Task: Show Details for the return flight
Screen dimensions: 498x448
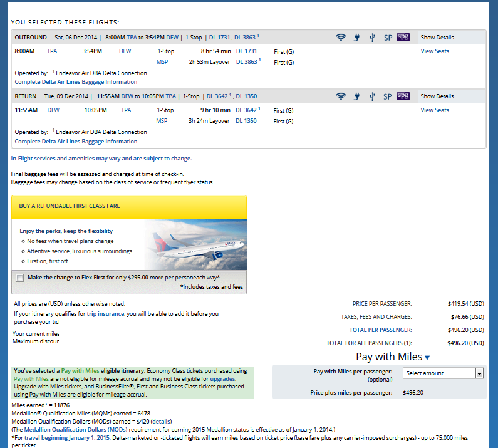Action: click(x=437, y=96)
